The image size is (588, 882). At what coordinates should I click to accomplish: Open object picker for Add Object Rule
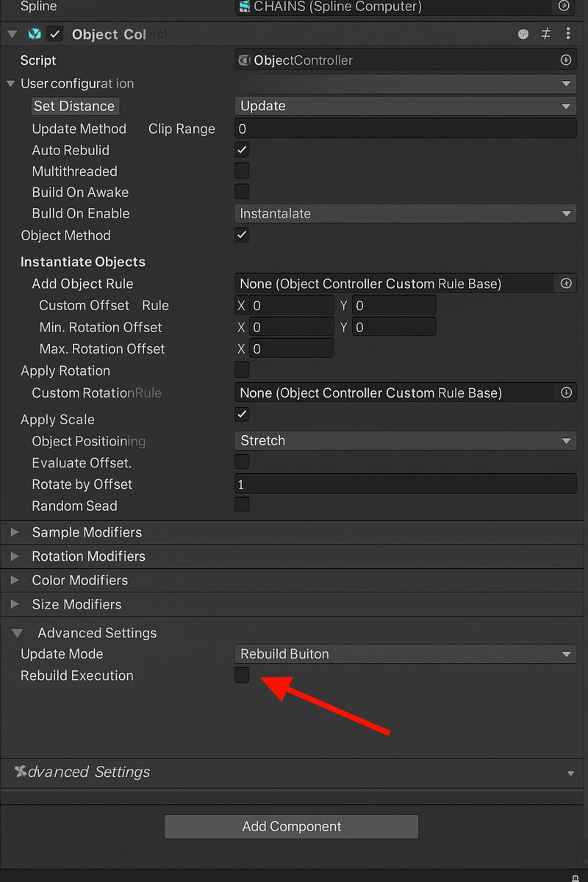coord(566,283)
